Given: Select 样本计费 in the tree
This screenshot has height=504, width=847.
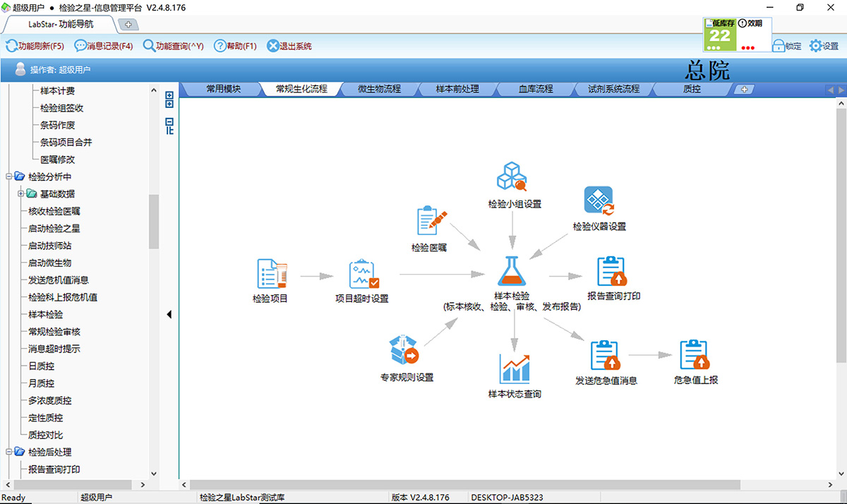Looking at the screenshot, I should click(57, 91).
